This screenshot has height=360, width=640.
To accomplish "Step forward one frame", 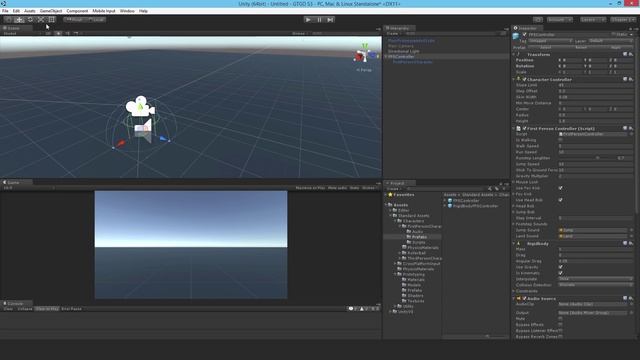I will 330,19.
